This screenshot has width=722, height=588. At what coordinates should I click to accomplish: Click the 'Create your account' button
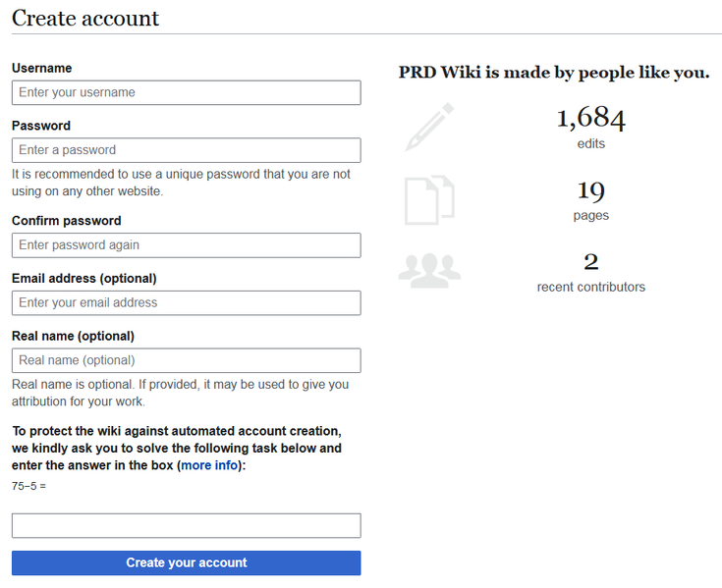[x=187, y=562]
